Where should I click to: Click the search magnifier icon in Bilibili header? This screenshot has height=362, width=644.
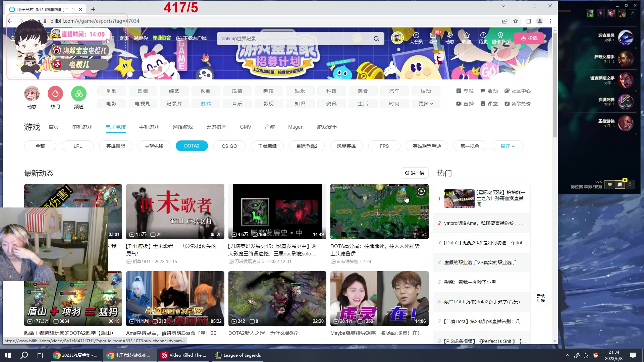[x=376, y=39]
